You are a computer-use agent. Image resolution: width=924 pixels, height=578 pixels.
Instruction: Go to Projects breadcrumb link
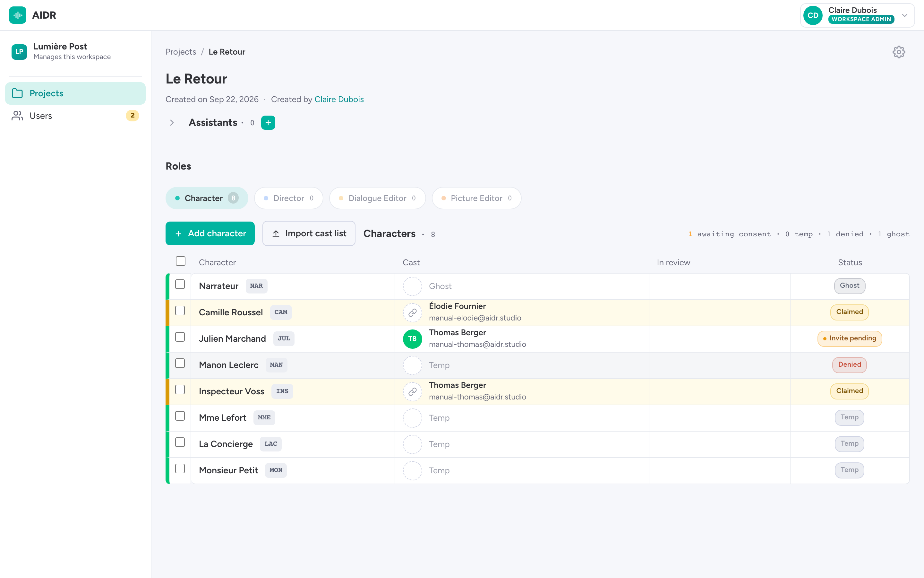point(181,52)
